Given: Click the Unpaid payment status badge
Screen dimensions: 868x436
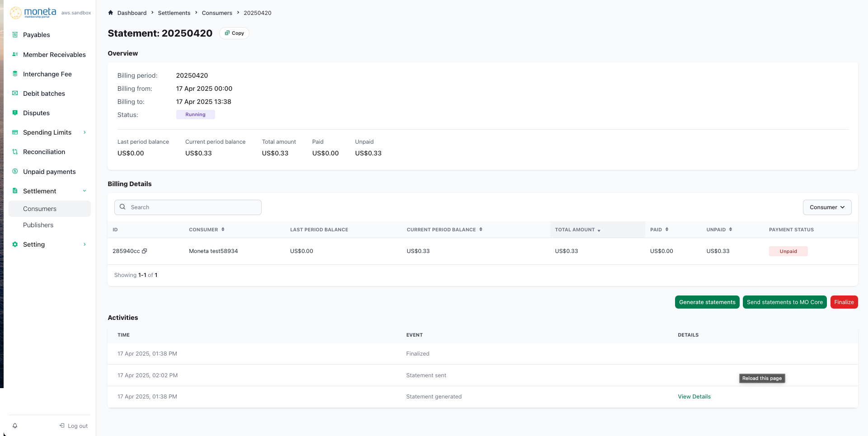Looking at the screenshot, I should [788, 251].
